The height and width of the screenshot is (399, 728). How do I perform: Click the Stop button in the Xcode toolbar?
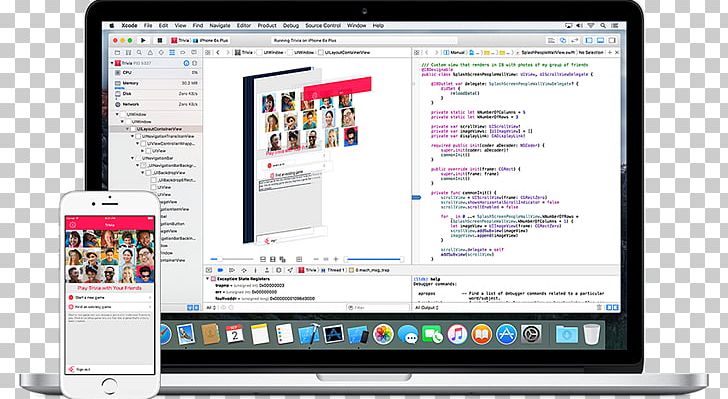click(x=159, y=40)
